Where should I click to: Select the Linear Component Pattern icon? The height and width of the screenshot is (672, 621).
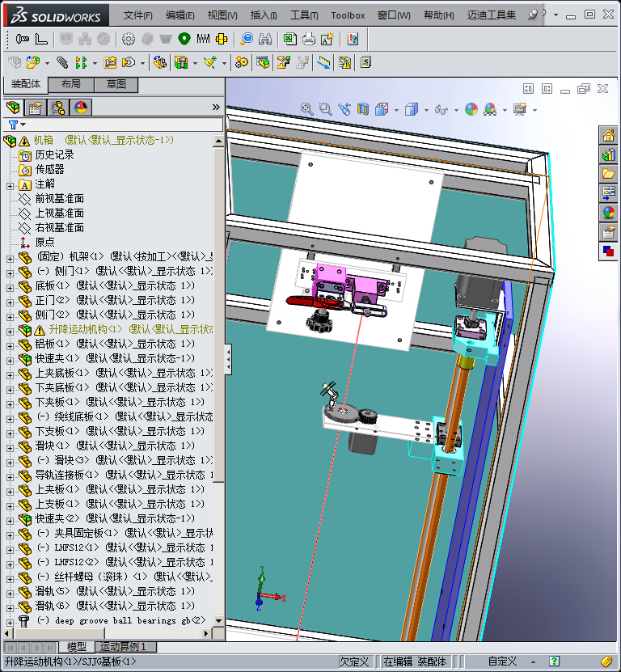[x=81, y=62]
